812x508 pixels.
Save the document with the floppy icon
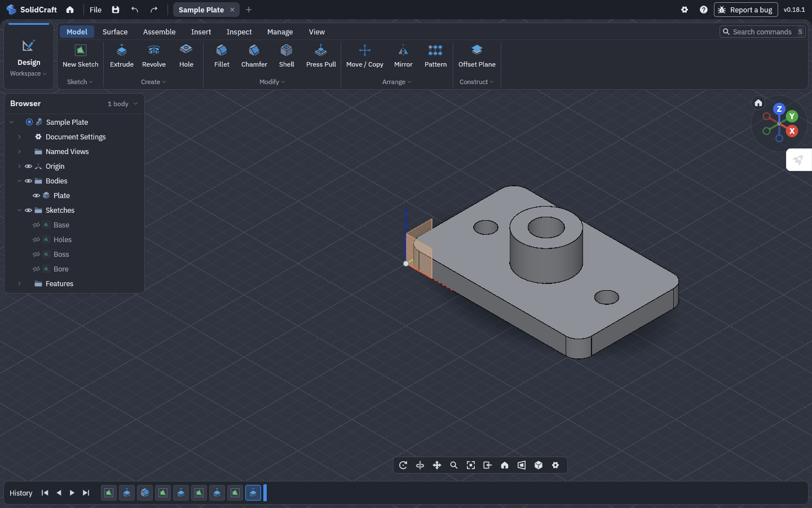click(x=116, y=10)
